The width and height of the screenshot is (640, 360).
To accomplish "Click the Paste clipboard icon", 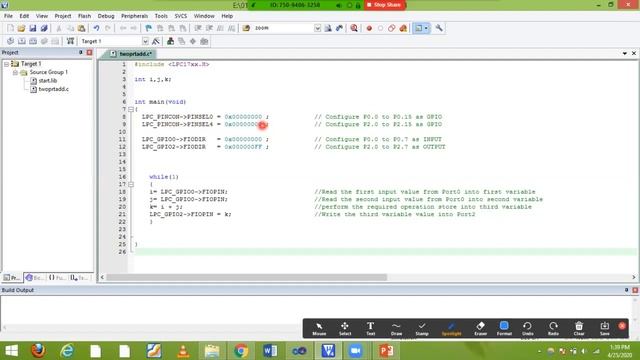I will 82,28.
